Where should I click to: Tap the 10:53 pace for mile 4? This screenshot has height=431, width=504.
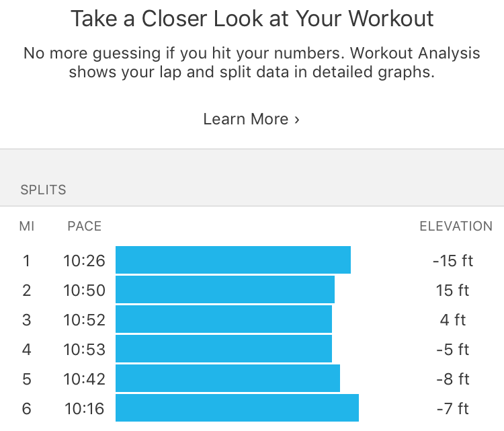coord(84,349)
